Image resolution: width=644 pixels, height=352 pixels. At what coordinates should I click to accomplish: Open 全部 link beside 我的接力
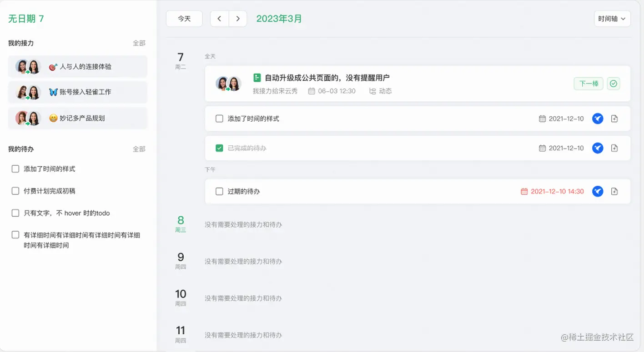coord(139,43)
